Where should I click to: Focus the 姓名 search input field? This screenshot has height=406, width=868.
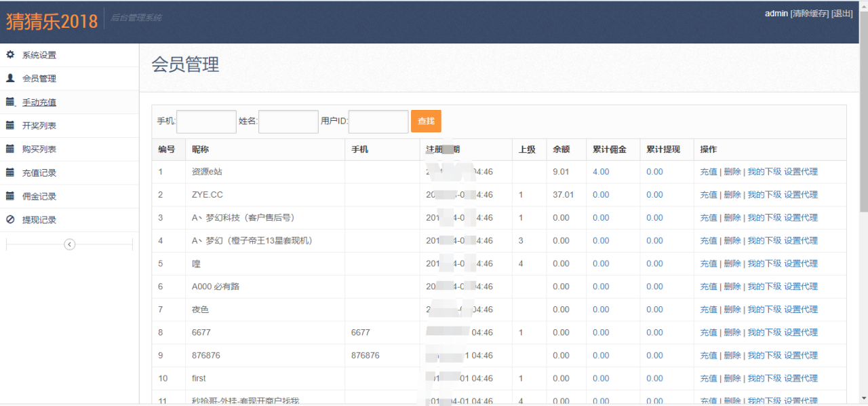pyautogui.click(x=288, y=122)
